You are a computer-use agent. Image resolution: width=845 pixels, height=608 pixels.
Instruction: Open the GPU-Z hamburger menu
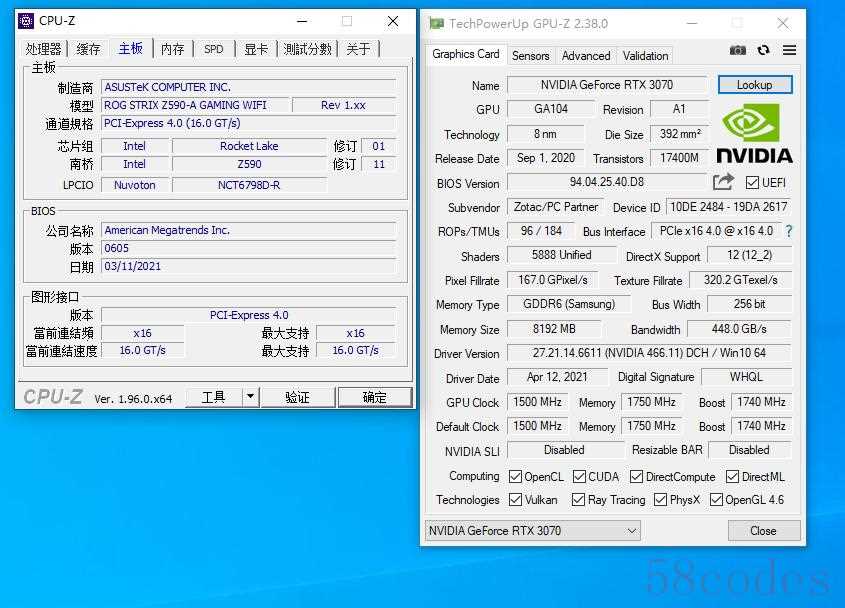click(789, 50)
